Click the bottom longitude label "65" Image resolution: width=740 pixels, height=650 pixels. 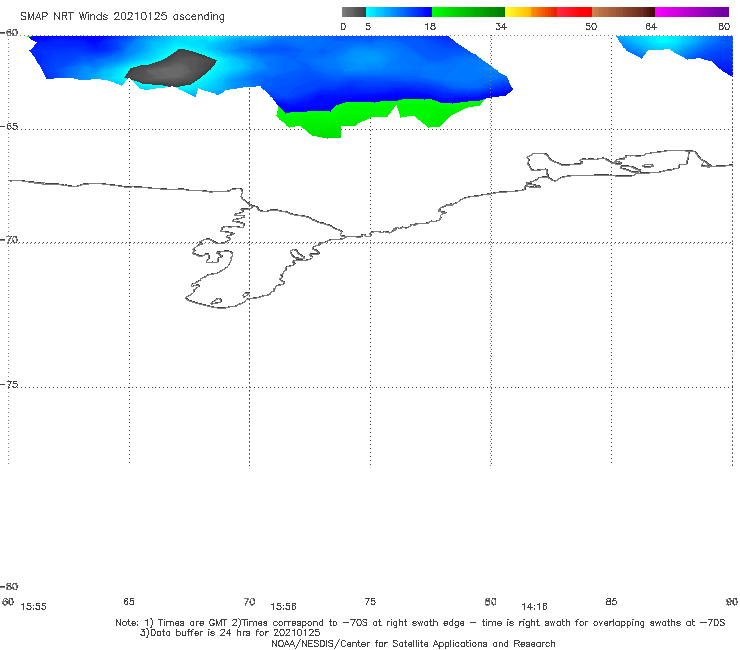coord(129,602)
